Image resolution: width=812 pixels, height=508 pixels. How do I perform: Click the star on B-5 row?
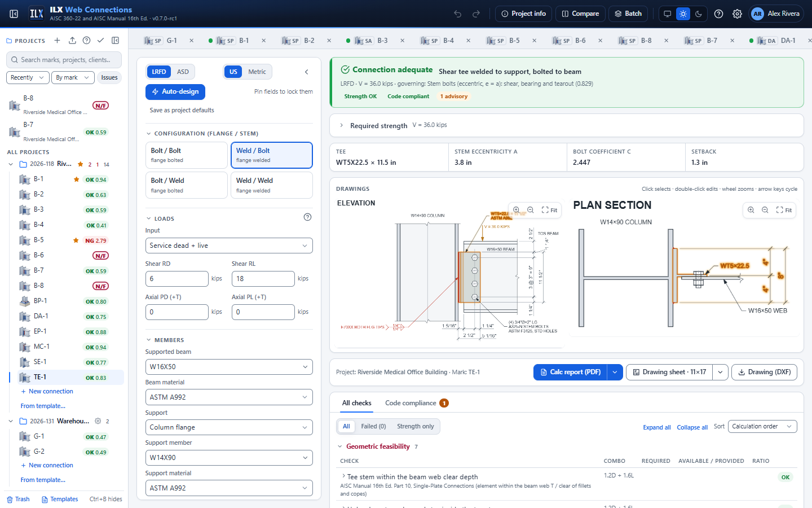pos(76,240)
